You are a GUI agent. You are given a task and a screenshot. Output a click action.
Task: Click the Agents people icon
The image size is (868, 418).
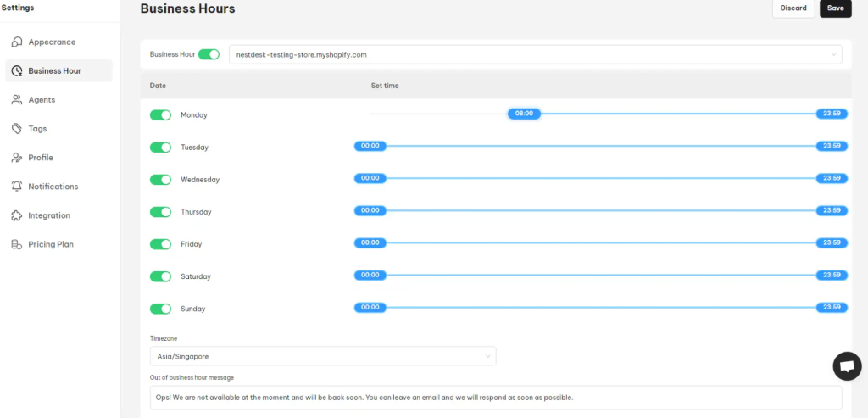17,100
